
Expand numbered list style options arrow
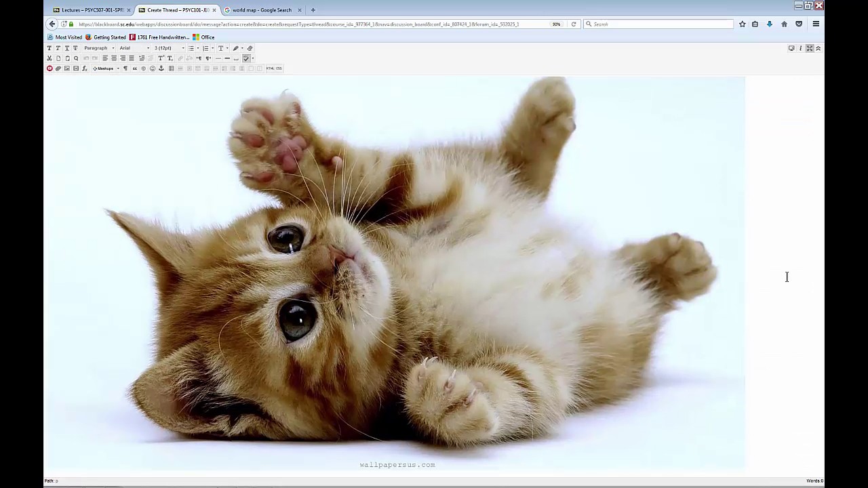[x=212, y=48]
